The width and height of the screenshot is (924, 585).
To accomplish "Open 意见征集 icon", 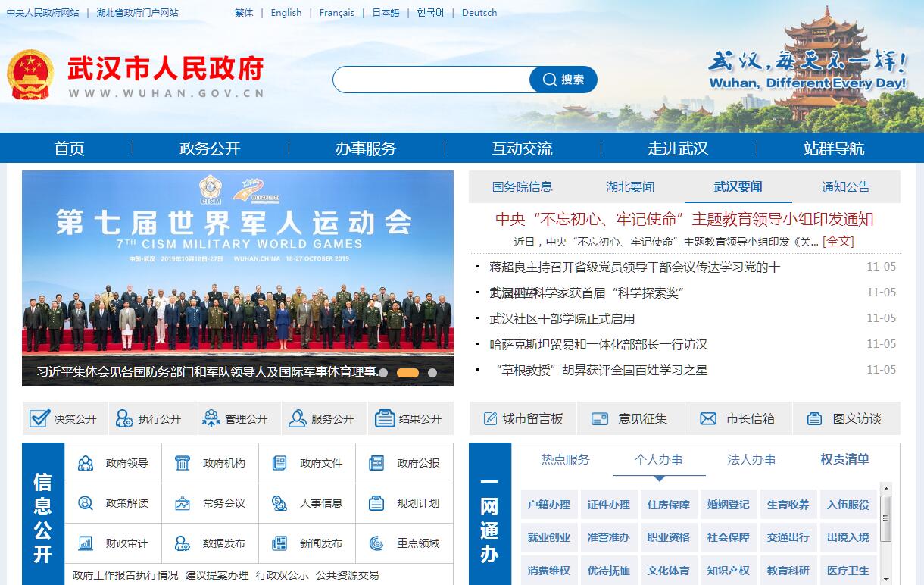I will pyautogui.click(x=600, y=418).
